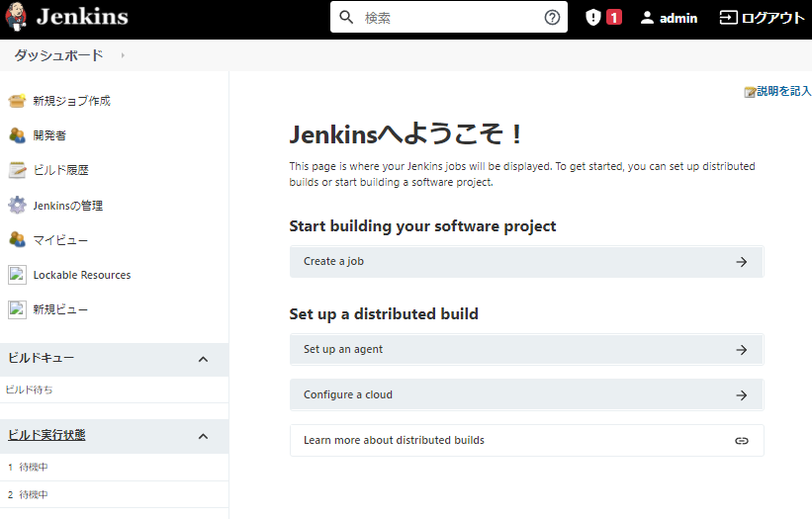Open ビルド履歴 build history
The width and height of the screenshot is (812, 519).
pos(60,170)
